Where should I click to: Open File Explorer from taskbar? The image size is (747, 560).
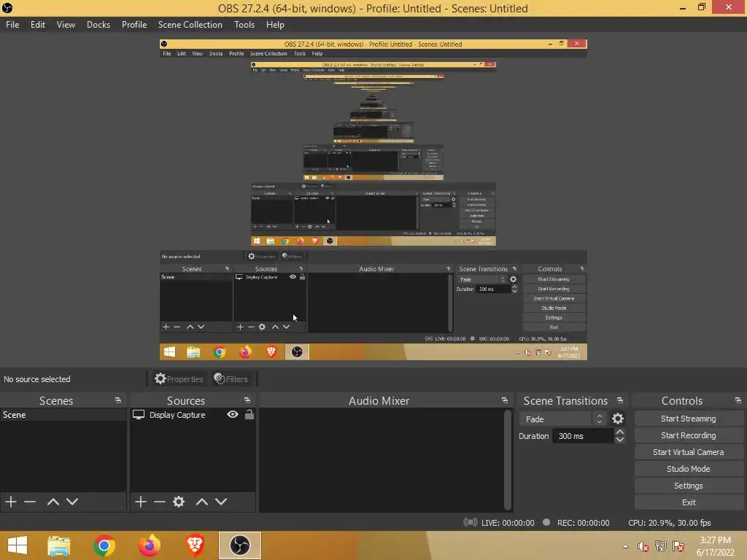coord(58,545)
